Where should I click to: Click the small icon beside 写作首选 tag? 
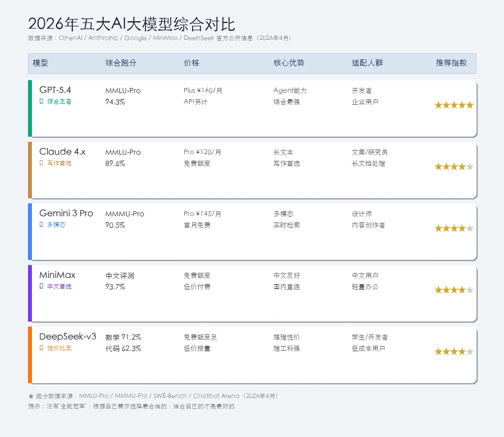pyautogui.click(x=41, y=163)
